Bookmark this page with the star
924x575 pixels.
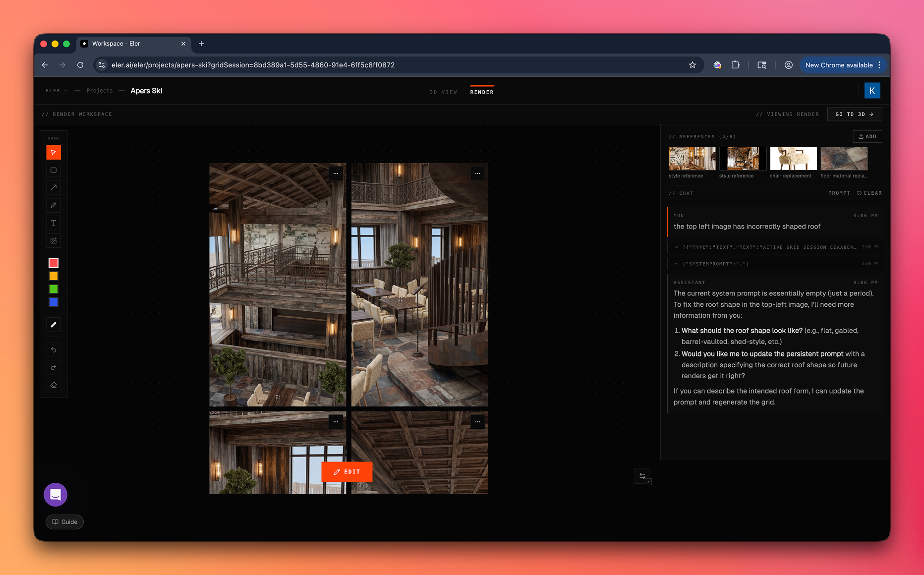pyautogui.click(x=693, y=65)
